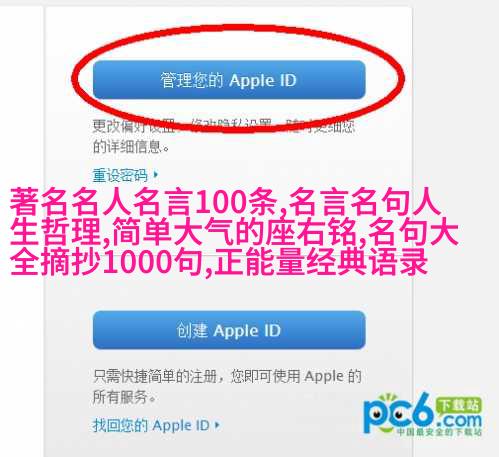499x457 pixels.
Task: Click the 所有服务 text line
Action: point(124,397)
